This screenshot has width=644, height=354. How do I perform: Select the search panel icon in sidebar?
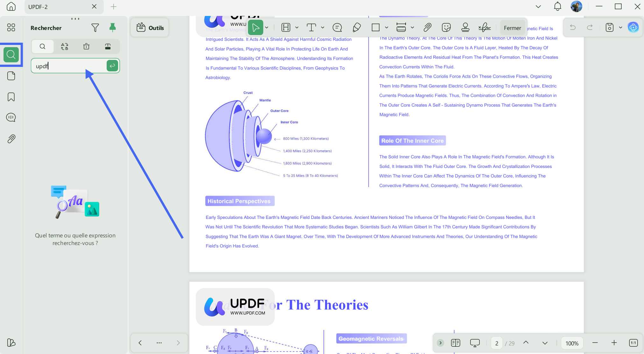(x=11, y=54)
